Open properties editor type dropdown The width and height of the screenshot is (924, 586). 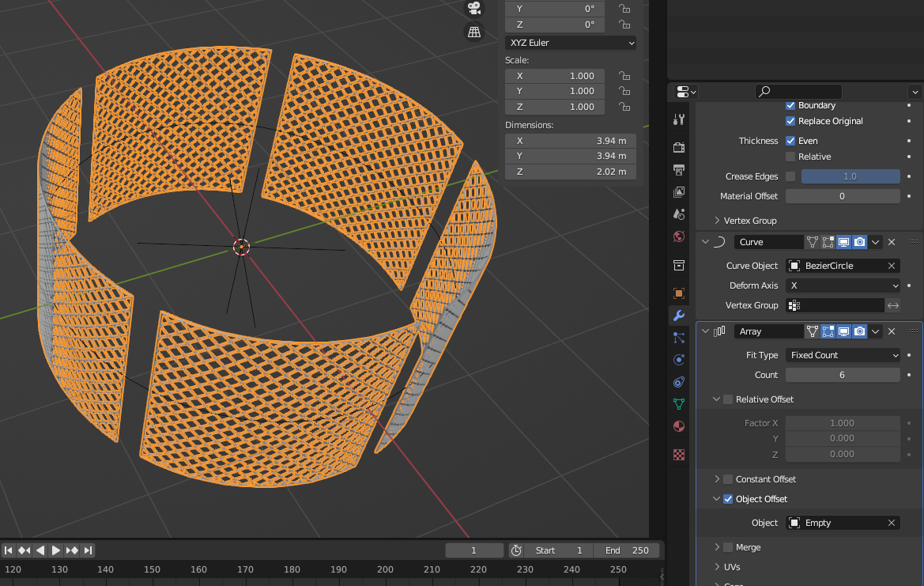point(687,92)
